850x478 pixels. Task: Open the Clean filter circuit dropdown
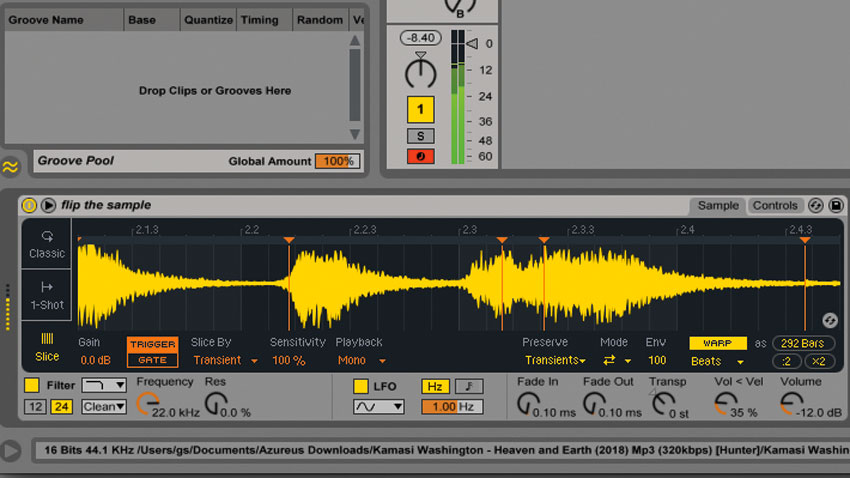[104, 406]
